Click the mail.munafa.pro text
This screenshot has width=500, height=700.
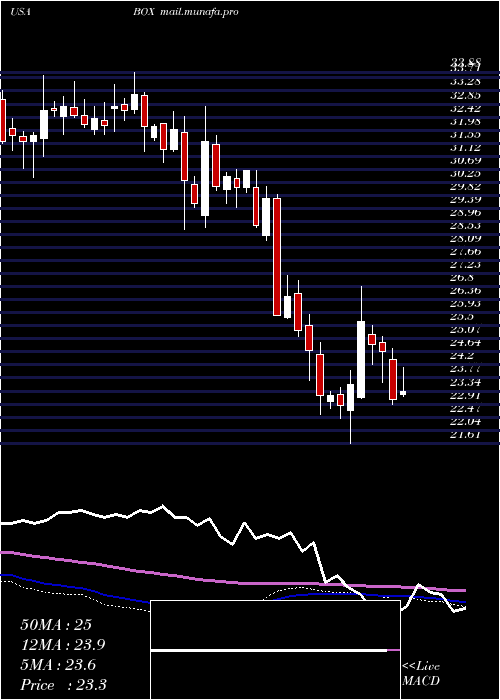pyautogui.click(x=198, y=12)
